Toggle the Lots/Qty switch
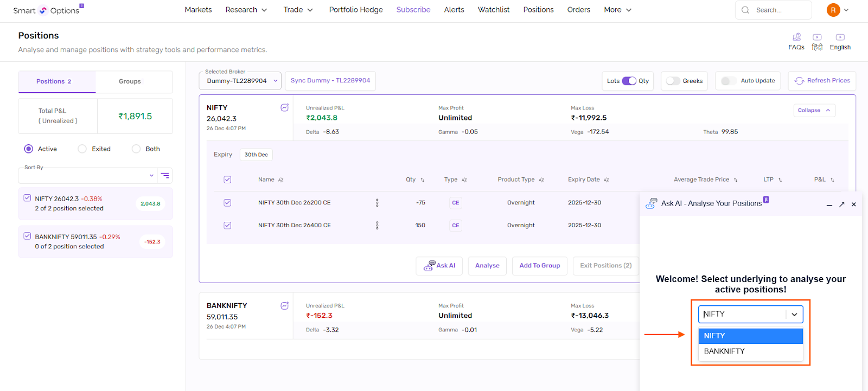868x391 pixels. 629,81
